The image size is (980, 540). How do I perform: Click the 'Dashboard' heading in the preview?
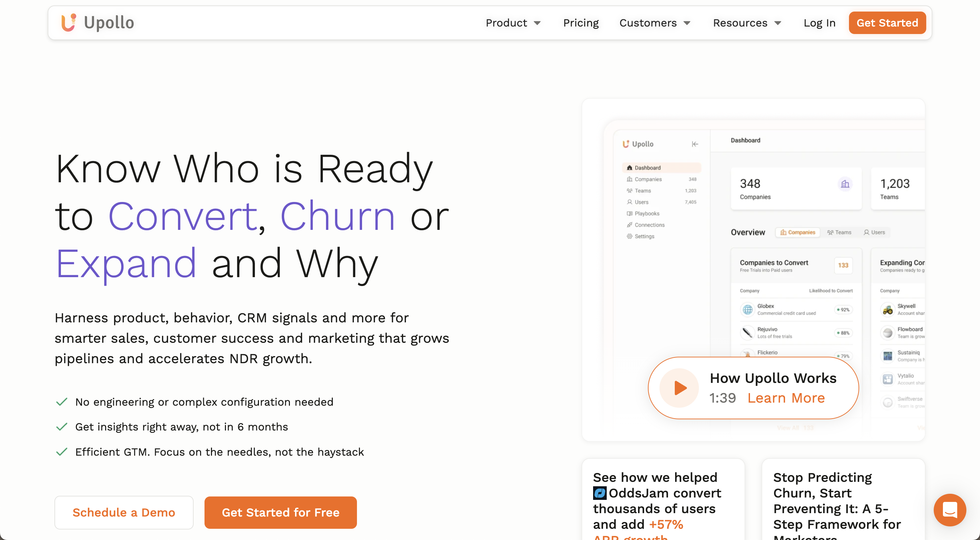coord(745,140)
